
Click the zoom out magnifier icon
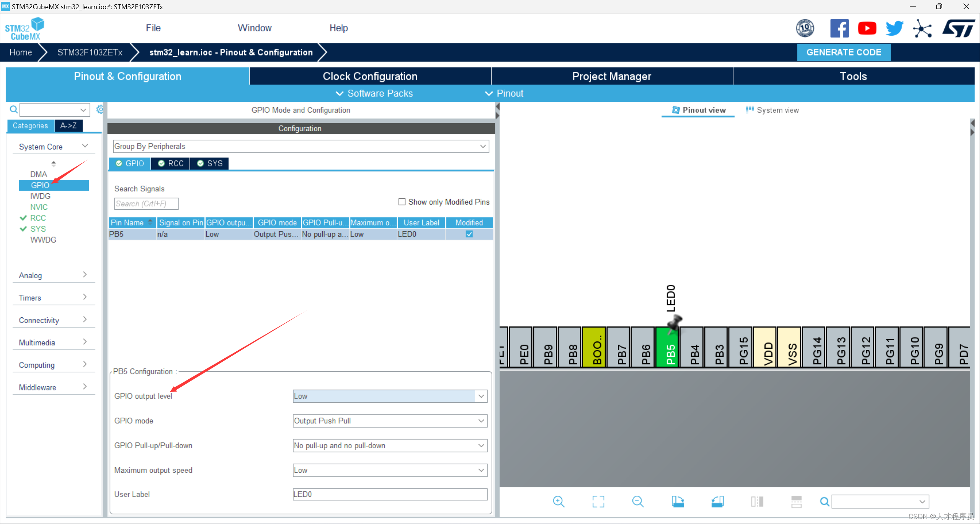638,501
